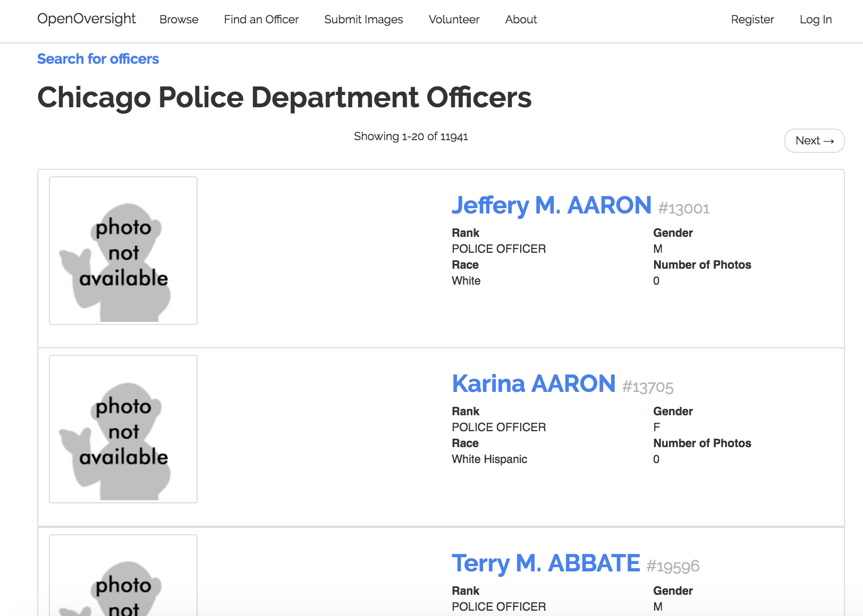The image size is (863, 616).
Task: Open the About page
Action: coord(520,20)
